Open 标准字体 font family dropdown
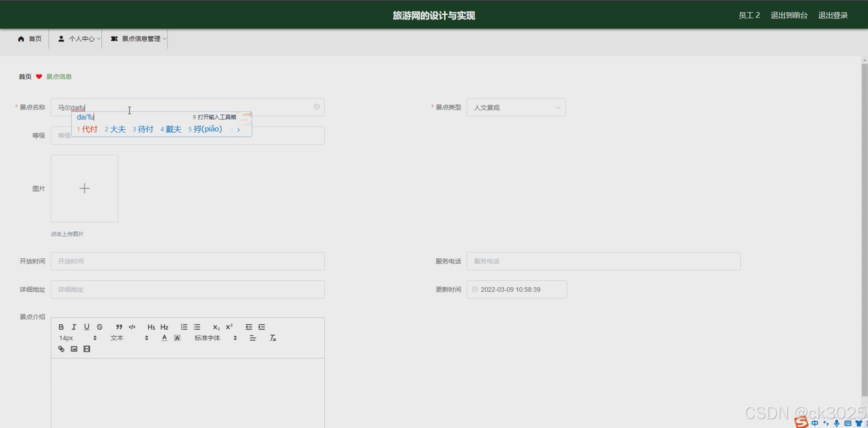Viewport: 868px width, 428px height. click(215, 338)
